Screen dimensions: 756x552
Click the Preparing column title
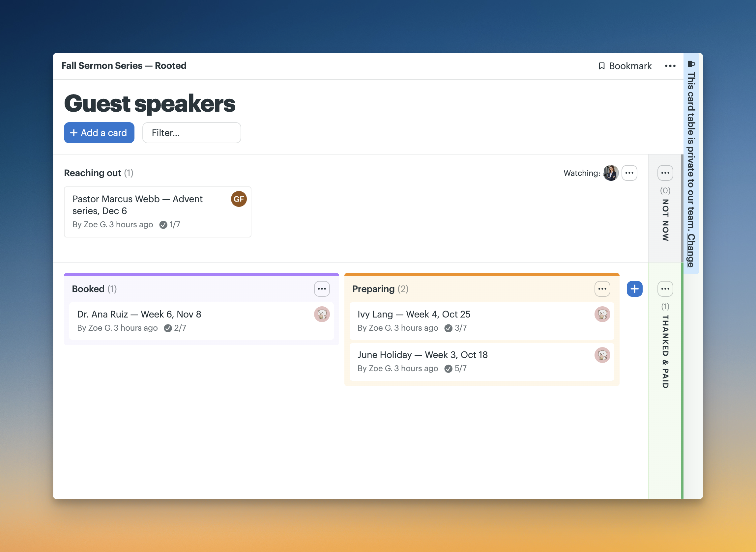coord(373,289)
